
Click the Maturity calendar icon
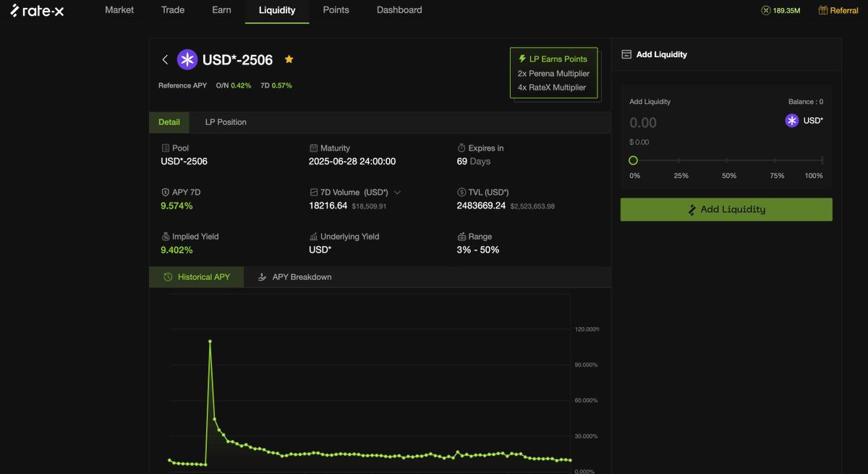pos(313,148)
